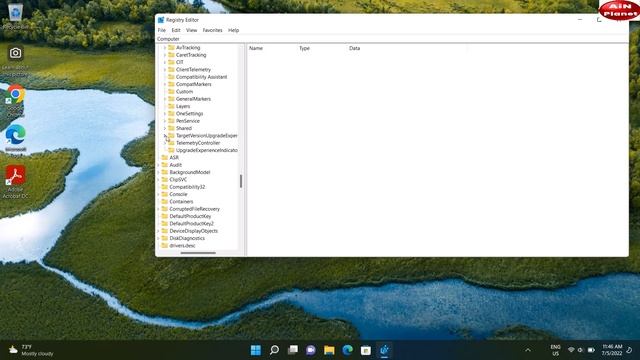Viewport: 640px width, 360px height.
Task: Expand the Shared key
Action: click(165, 128)
